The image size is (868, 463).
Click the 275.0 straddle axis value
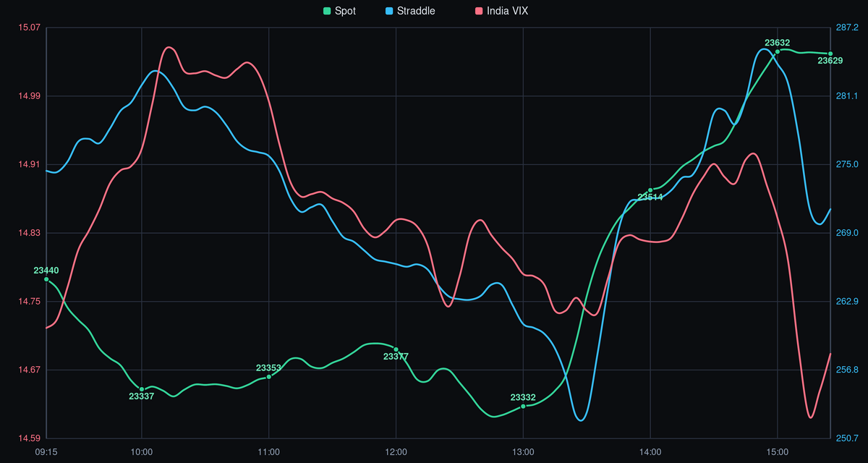click(x=847, y=164)
